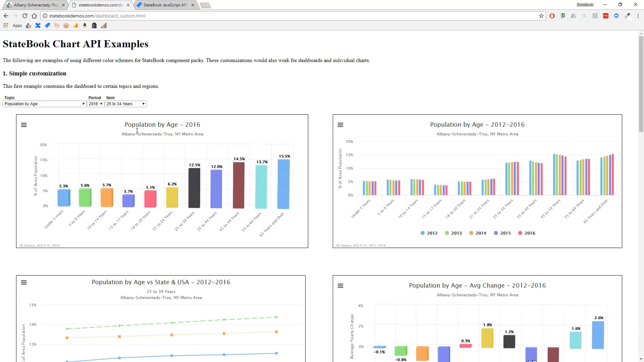Click the browser home icon
The image size is (644, 362).
(34, 16)
